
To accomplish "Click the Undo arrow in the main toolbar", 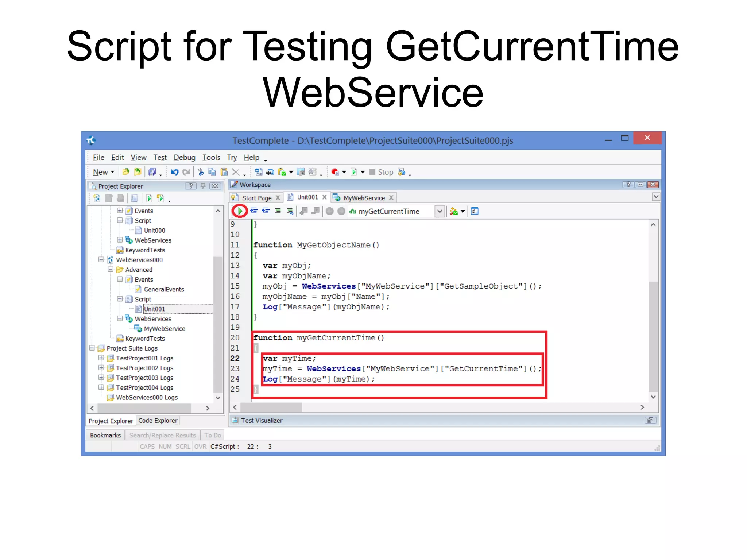I will point(174,172).
